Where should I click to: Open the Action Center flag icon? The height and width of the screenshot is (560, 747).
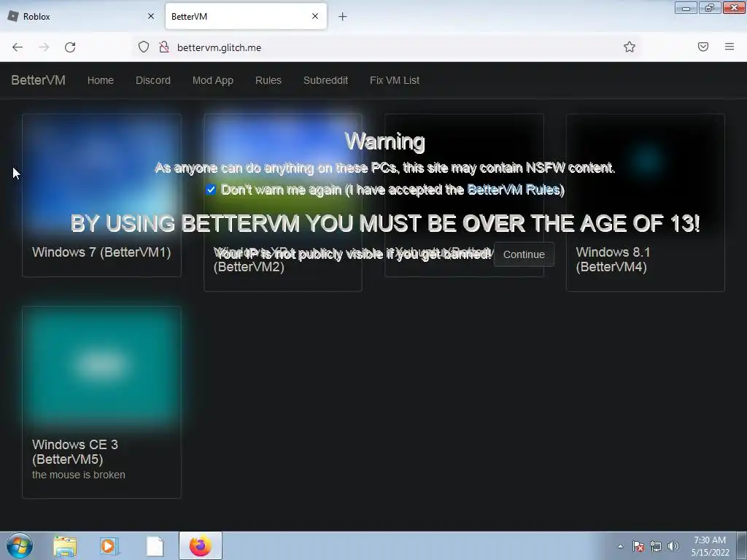638,546
